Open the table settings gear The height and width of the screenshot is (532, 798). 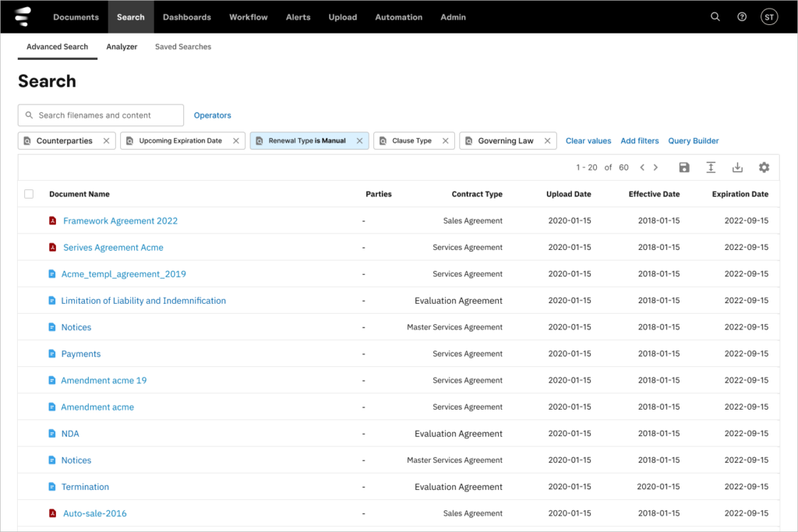pos(764,167)
